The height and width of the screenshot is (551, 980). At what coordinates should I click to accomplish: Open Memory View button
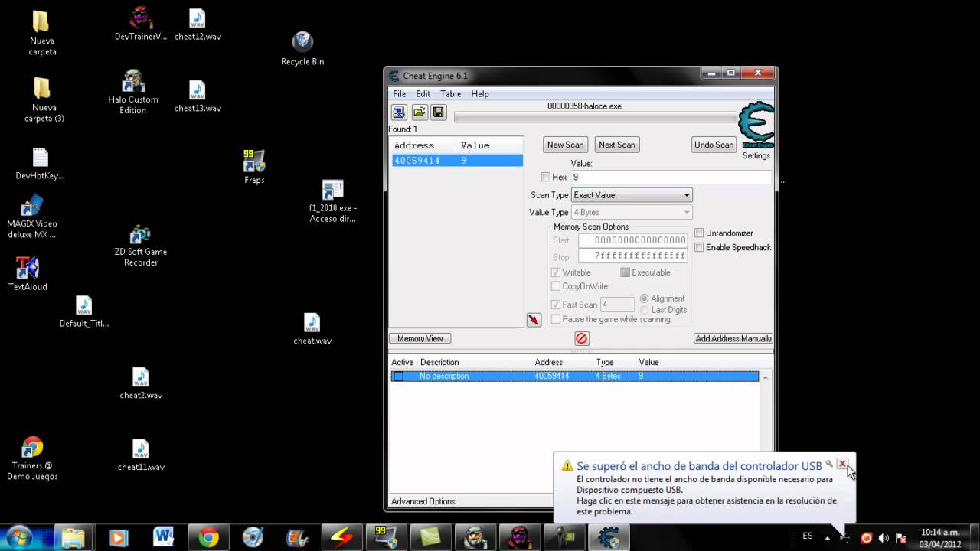pyautogui.click(x=420, y=338)
